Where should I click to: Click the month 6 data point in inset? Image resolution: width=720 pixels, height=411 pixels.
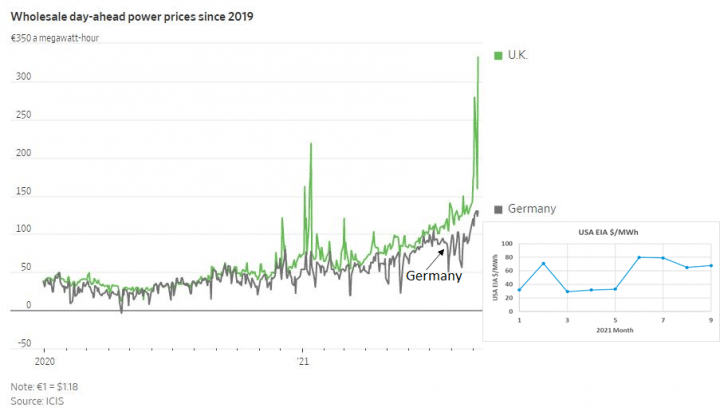coord(639,257)
